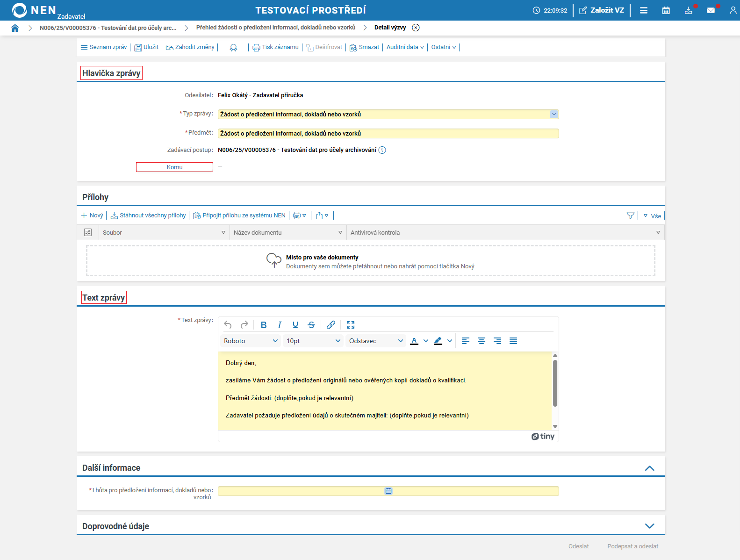Image resolution: width=740 pixels, height=560 pixels.
Task: Click the Předmět input field
Action: [x=388, y=134]
